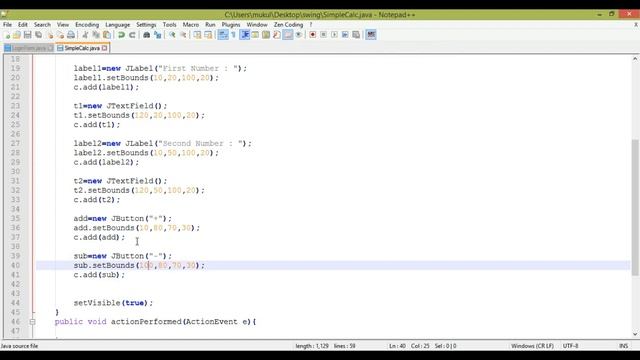Click the User Defined Language toolbar icon

click(x=255, y=35)
